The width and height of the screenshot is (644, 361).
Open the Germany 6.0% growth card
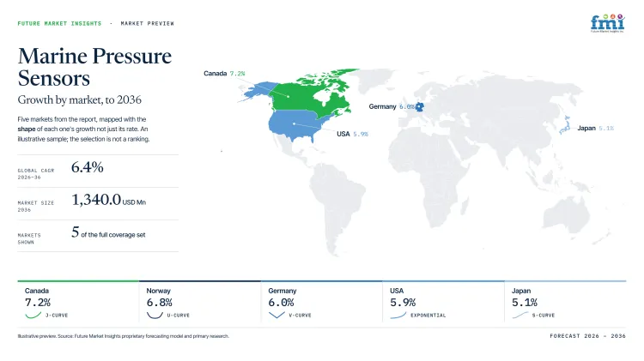pyautogui.click(x=322, y=302)
